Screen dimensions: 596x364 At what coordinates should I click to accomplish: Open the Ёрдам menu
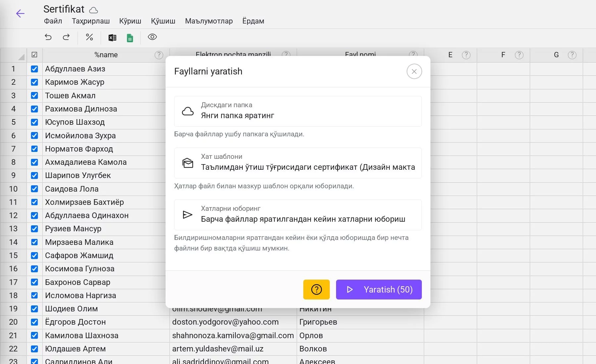point(253,21)
